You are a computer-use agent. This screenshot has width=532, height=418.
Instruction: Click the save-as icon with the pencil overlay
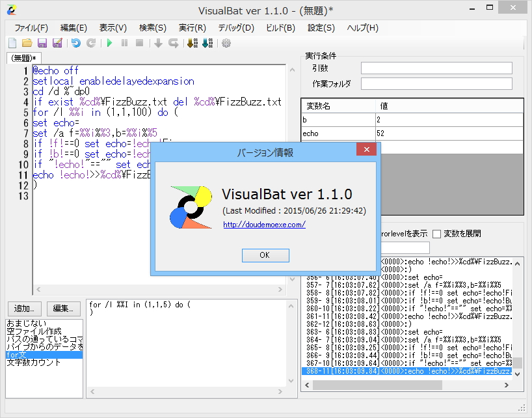tap(57, 43)
